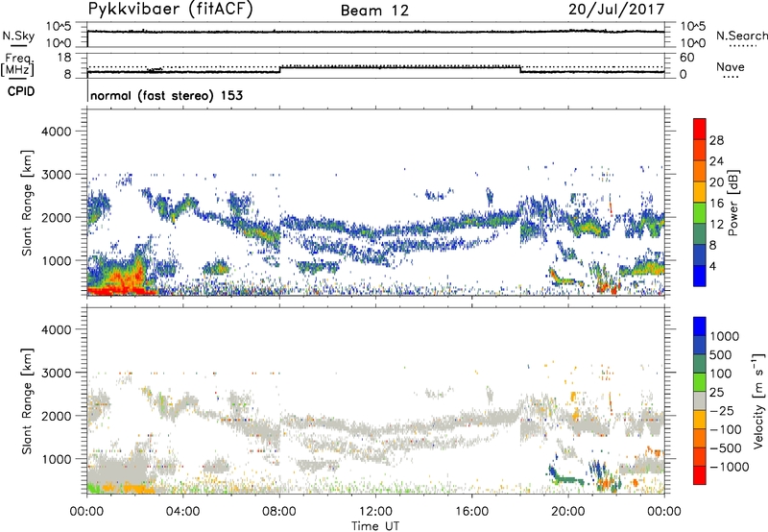Click the 'N.Sky' axis label
The width and height of the screenshot is (768, 532).
coord(18,36)
